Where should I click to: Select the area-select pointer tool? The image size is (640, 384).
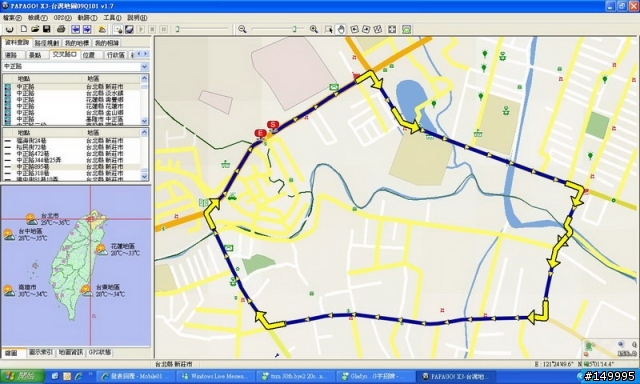[329, 29]
